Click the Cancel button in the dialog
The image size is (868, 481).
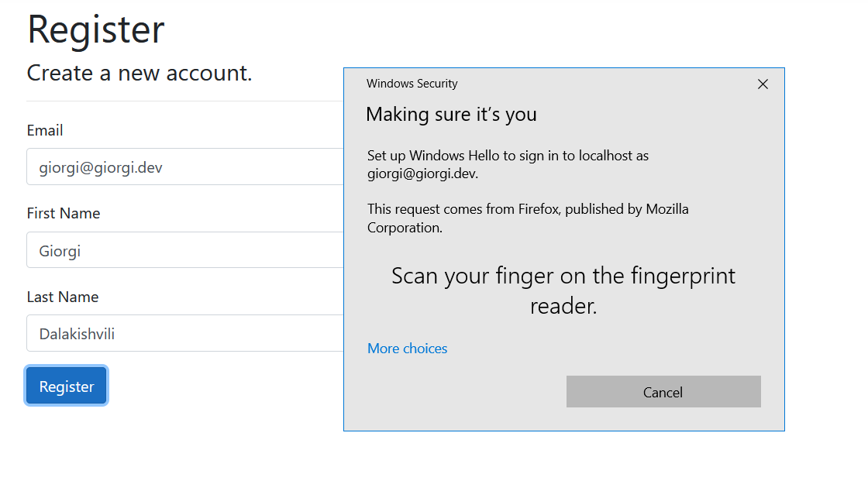[x=663, y=392]
